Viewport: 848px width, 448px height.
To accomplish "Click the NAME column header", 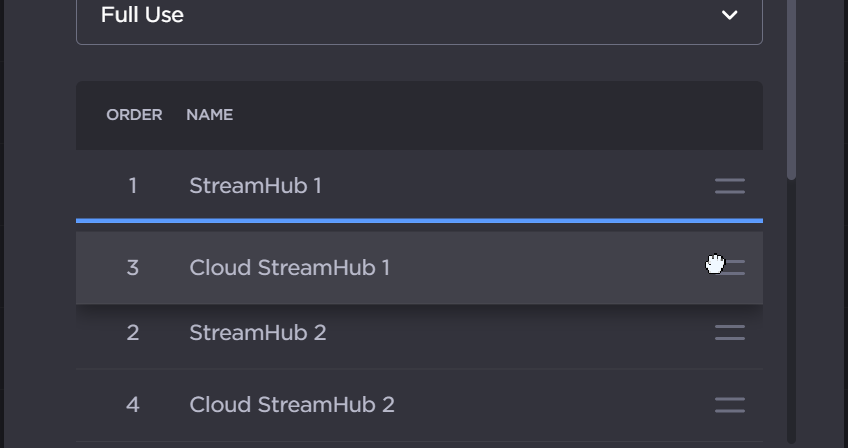I will [x=209, y=115].
